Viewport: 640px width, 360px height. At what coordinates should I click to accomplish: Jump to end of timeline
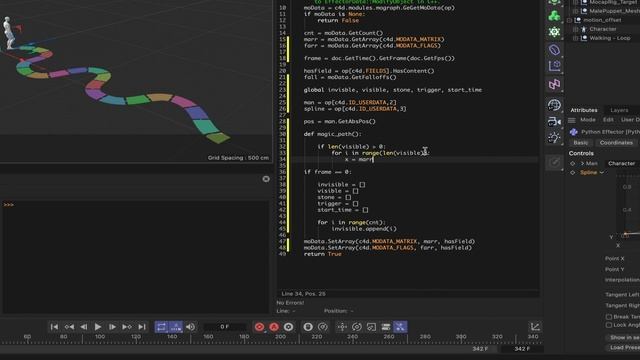click(x=142, y=327)
